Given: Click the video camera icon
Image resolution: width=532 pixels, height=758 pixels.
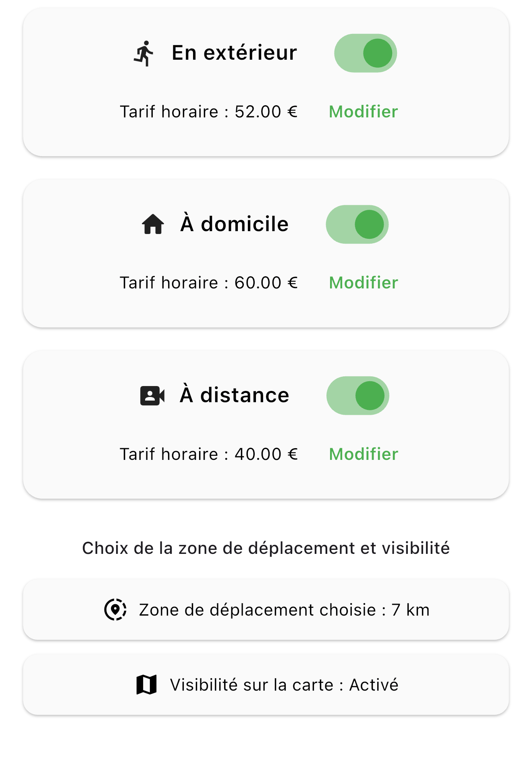Looking at the screenshot, I should coord(152,395).
